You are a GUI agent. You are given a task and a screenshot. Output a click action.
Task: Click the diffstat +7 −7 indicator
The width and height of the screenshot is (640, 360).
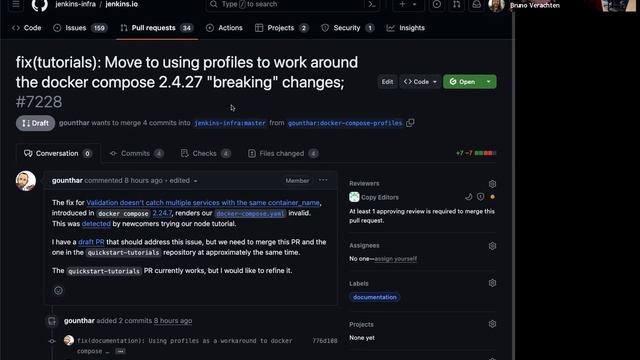(476, 153)
